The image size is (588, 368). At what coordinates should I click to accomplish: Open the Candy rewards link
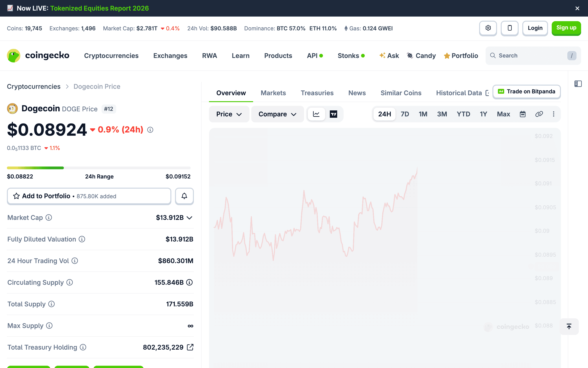point(421,56)
